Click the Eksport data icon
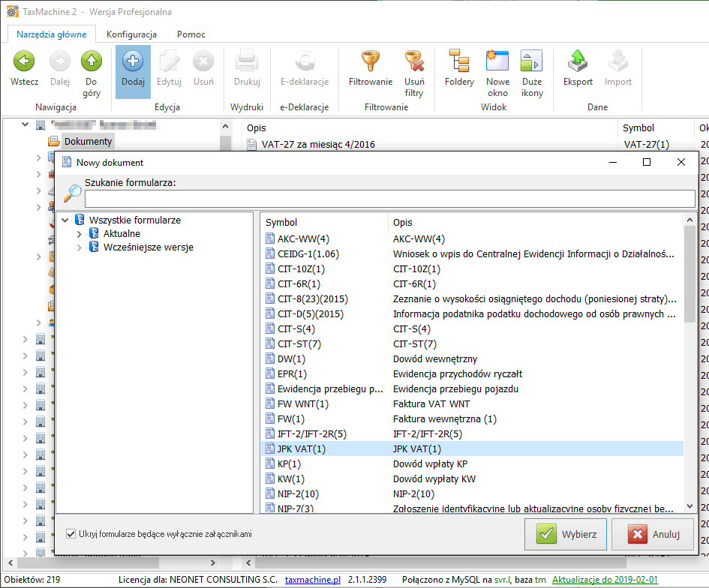This screenshot has height=588, width=709. click(x=578, y=61)
